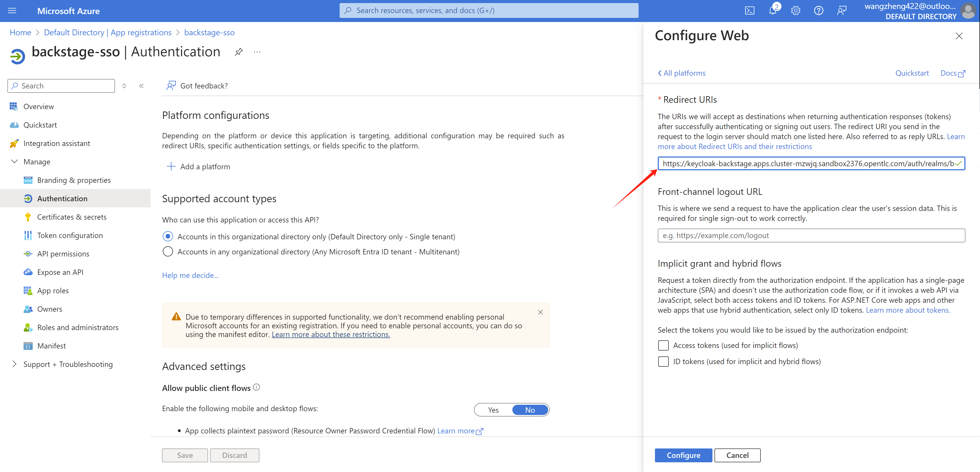Click the expand/collapse arrows beside Search
This screenshot has width=980, height=472.
click(x=124, y=86)
